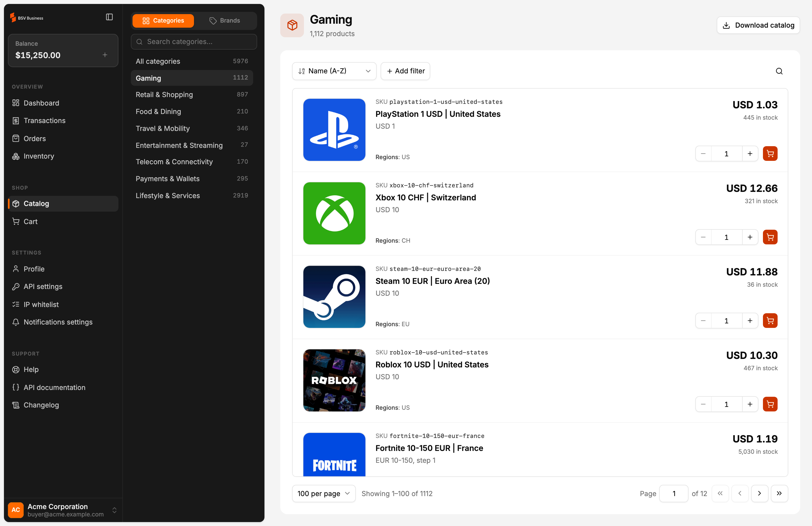Select All categories
This screenshot has width=812, height=526.
click(x=192, y=61)
